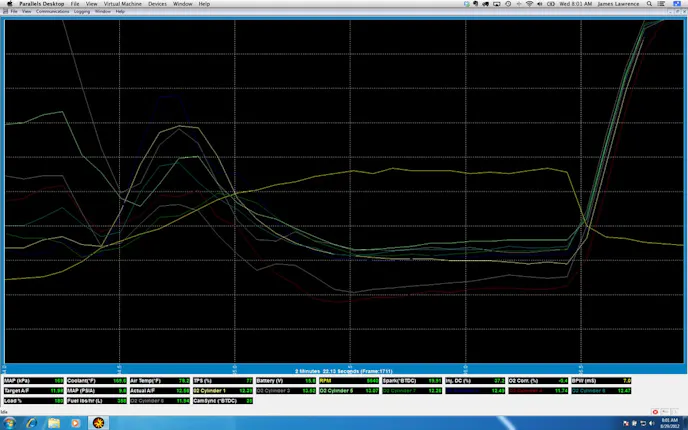Open the Windows Explorer folder taskbar icon

[x=53, y=423]
